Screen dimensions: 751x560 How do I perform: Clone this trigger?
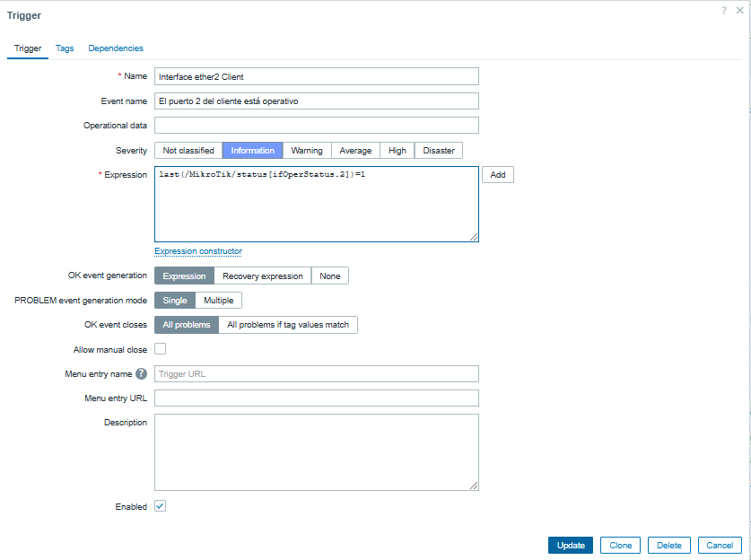(620, 545)
